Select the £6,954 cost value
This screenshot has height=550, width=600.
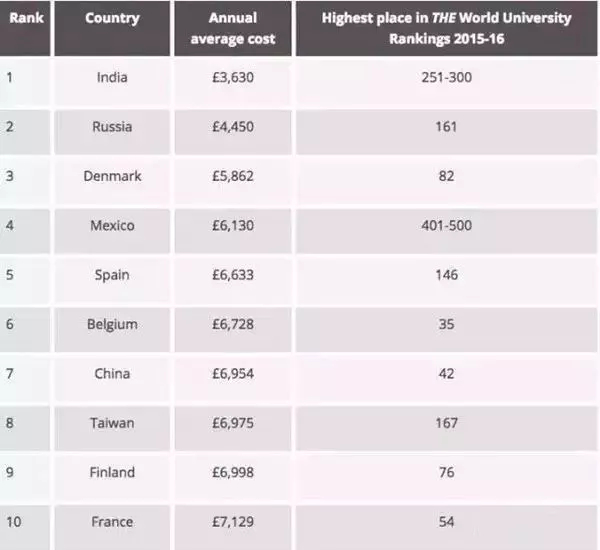click(235, 374)
